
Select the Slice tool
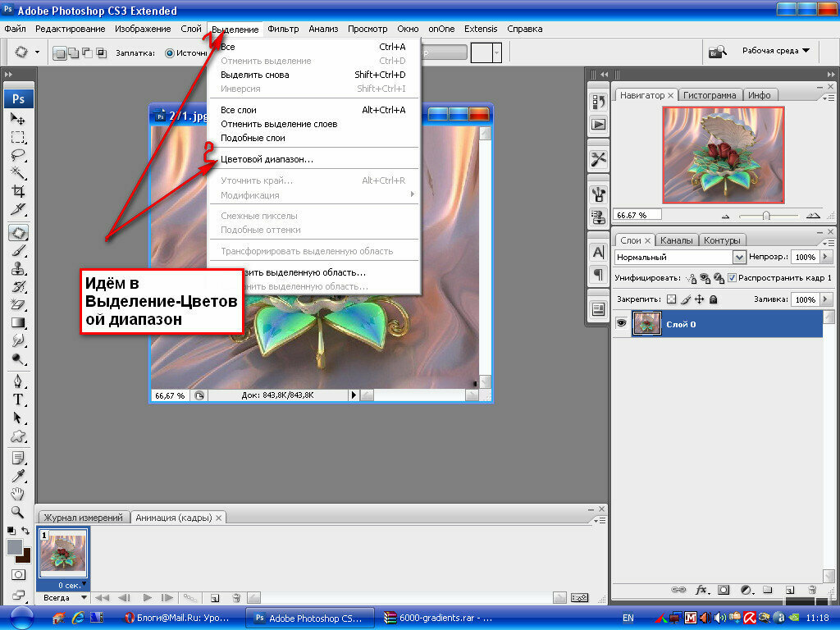[18, 209]
